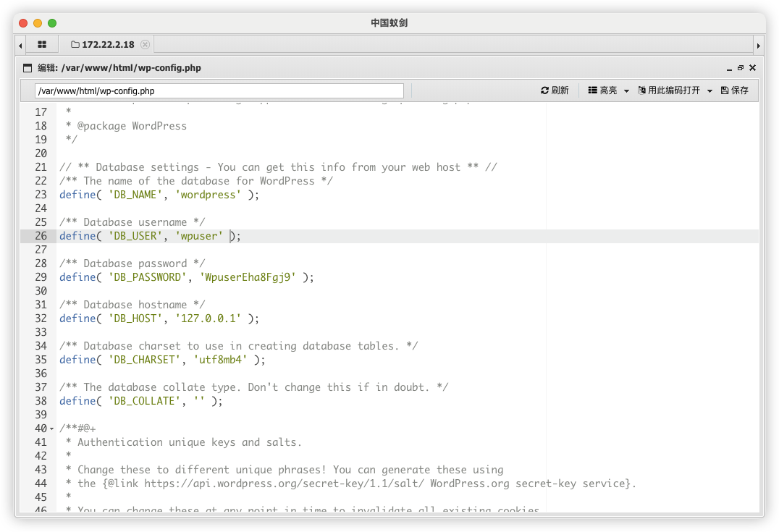Click the 'Database username' comment line
This screenshot has height=532, width=779.
[132, 222]
